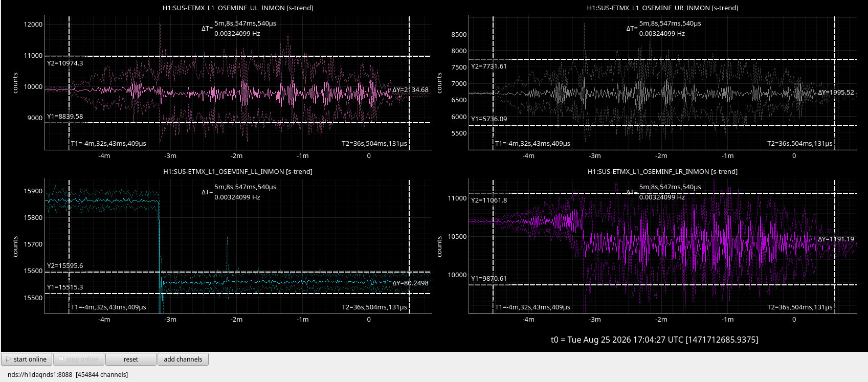Click the T2 cursor label in LL plot
This screenshot has width=868, height=382.
coord(374,307)
